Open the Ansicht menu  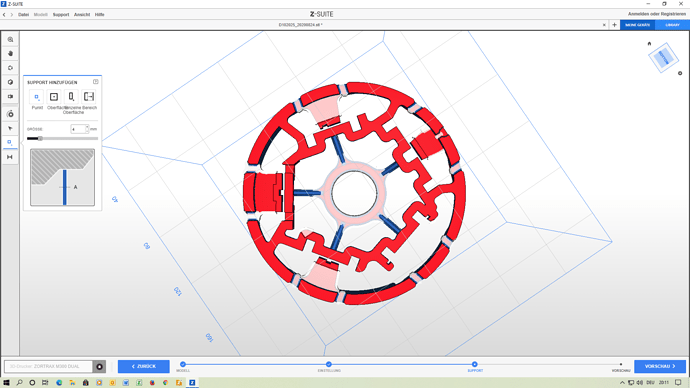82,15
